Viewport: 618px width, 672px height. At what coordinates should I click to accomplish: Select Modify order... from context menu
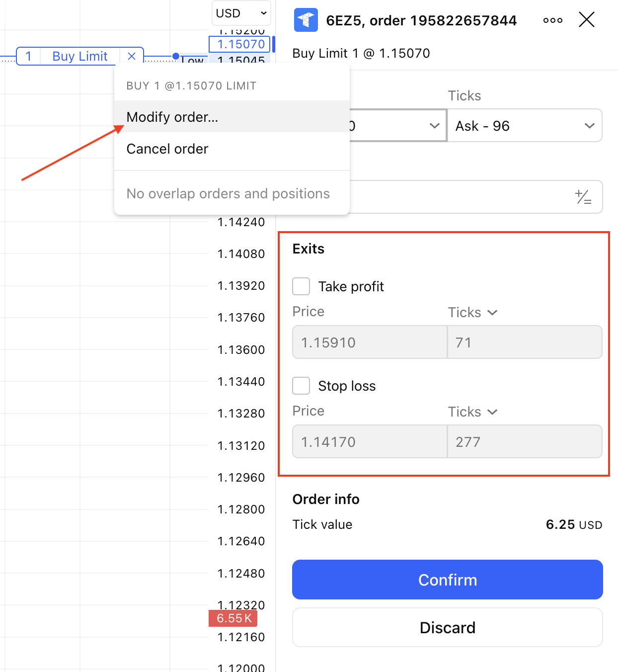172,117
